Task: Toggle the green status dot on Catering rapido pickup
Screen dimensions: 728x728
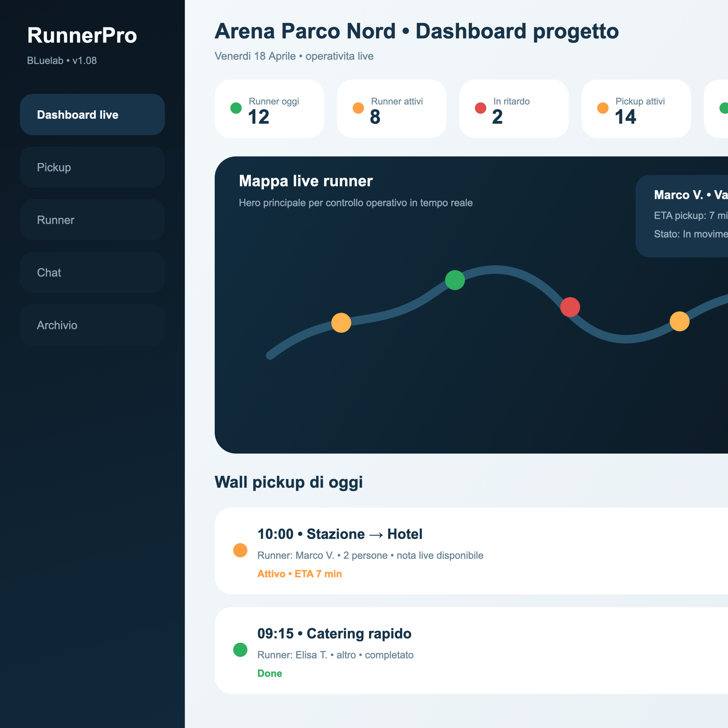Action: click(240, 650)
